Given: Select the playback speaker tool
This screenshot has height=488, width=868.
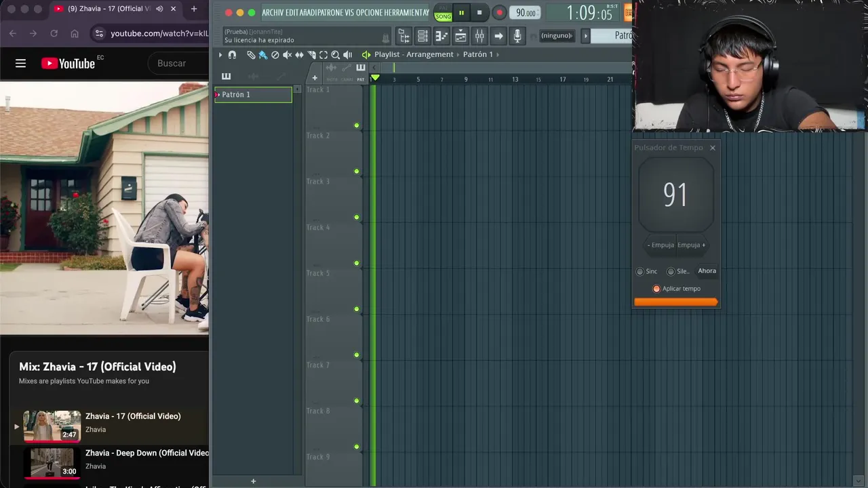Looking at the screenshot, I should pyautogui.click(x=347, y=55).
